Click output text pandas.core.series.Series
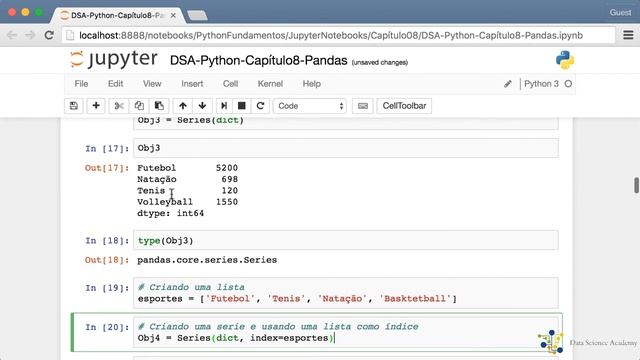Viewport: 640px width, 360px height. (x=207, y=260)
